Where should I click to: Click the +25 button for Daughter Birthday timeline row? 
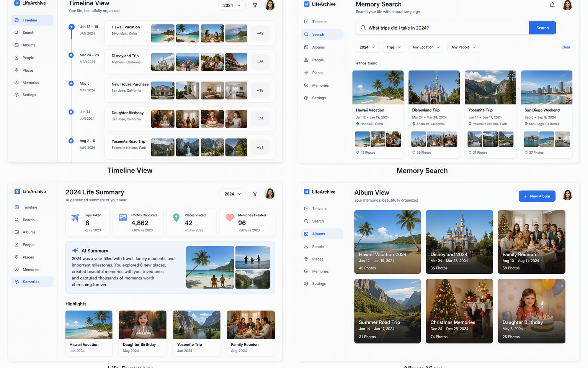pyautogui.click(x=260, y=119)
